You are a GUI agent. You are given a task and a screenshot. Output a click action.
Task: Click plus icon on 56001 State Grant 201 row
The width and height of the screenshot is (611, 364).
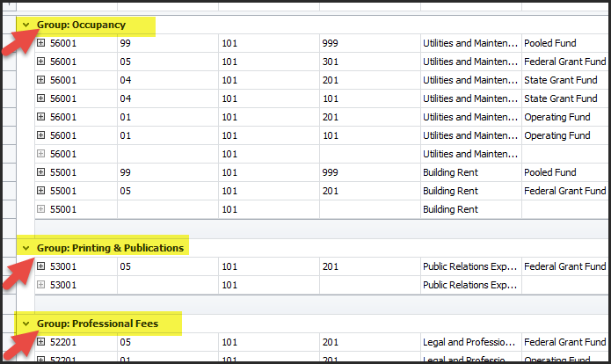40,80
